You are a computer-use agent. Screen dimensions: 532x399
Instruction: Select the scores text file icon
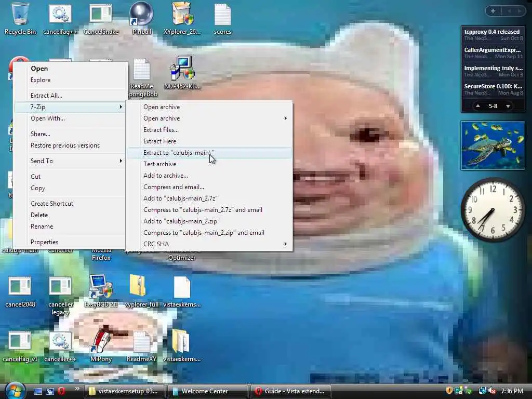(x=222, y=19)
